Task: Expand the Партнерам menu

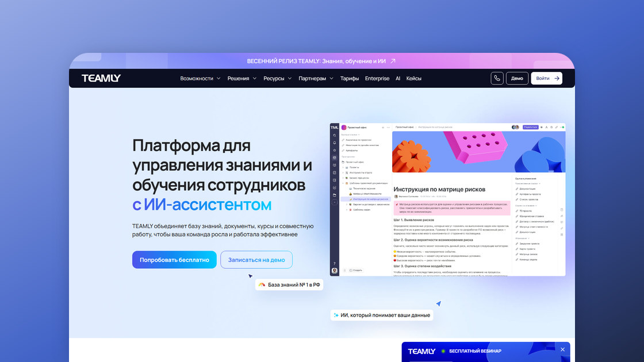Action: pos(316,78)
